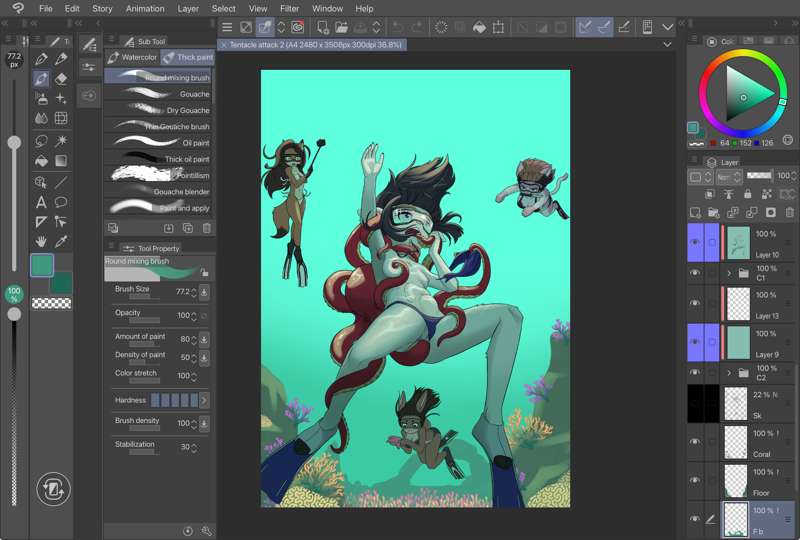The width and height of the screenshot is (800, 540).
Task: Toggle visibility of Coral layer
Action: (695, 441)
